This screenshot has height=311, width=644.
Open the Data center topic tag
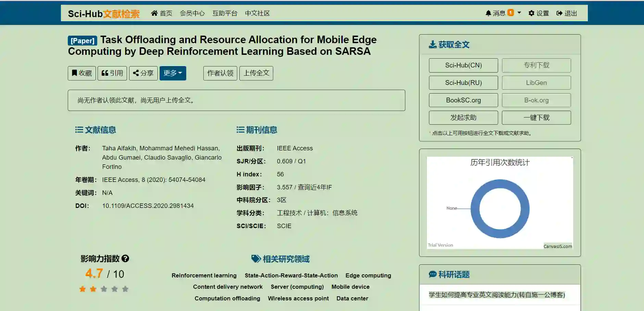click(x=352, y=298)
